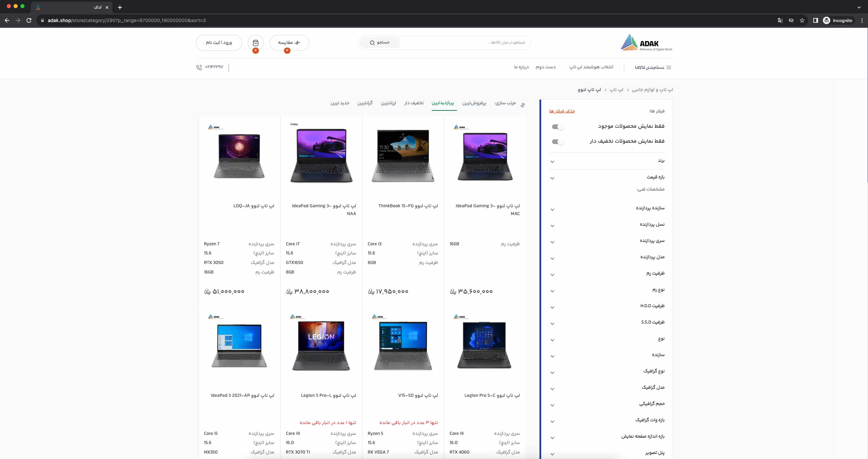
Task: Expand the نوع رم filter
Action: (607, 290)
